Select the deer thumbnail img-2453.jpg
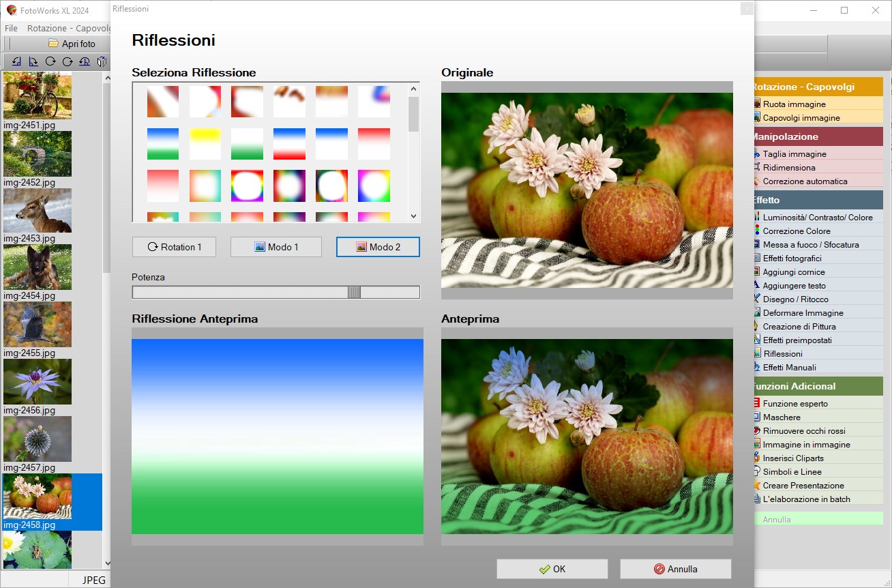Screen dimensions: 892x588 tap(38, 211)
